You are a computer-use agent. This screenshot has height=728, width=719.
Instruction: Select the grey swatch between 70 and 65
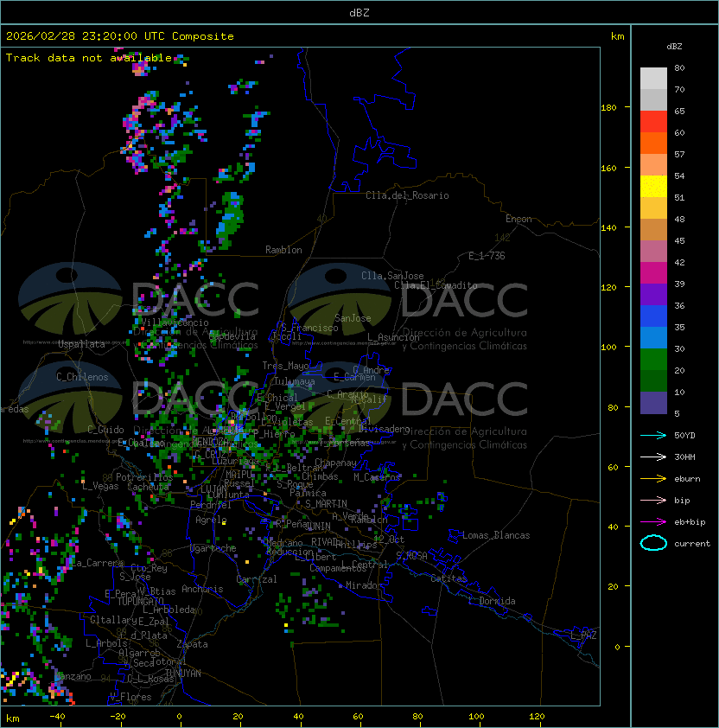(653, 99)
